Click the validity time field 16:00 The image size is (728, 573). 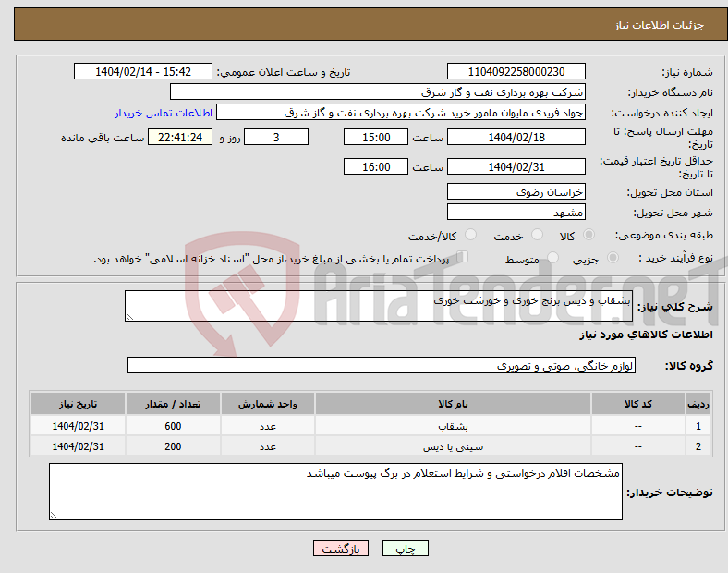376,166
